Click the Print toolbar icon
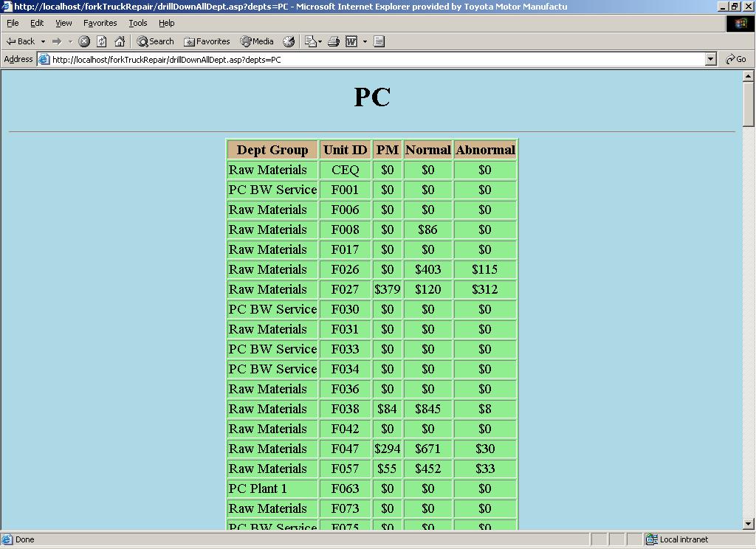 tap(334, 41)
